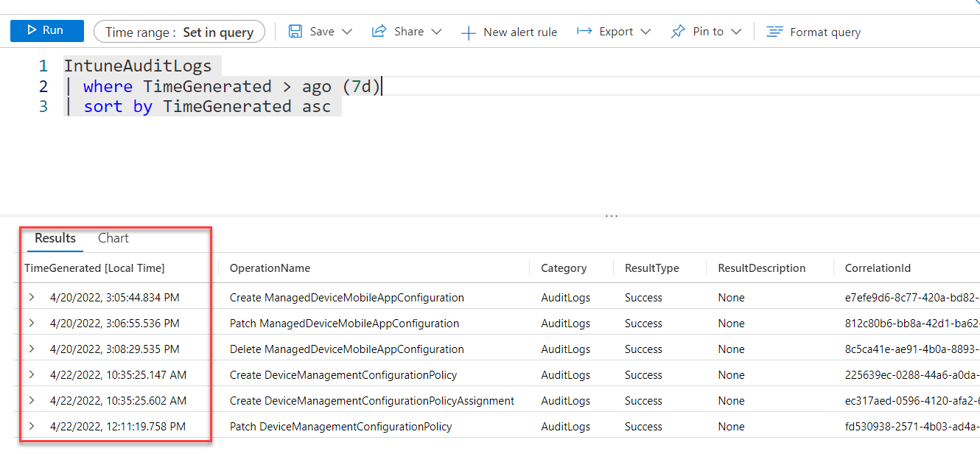Expand the Share dropdown chevron
Screen dimensions: 980x454
click(x=436, y=32)
